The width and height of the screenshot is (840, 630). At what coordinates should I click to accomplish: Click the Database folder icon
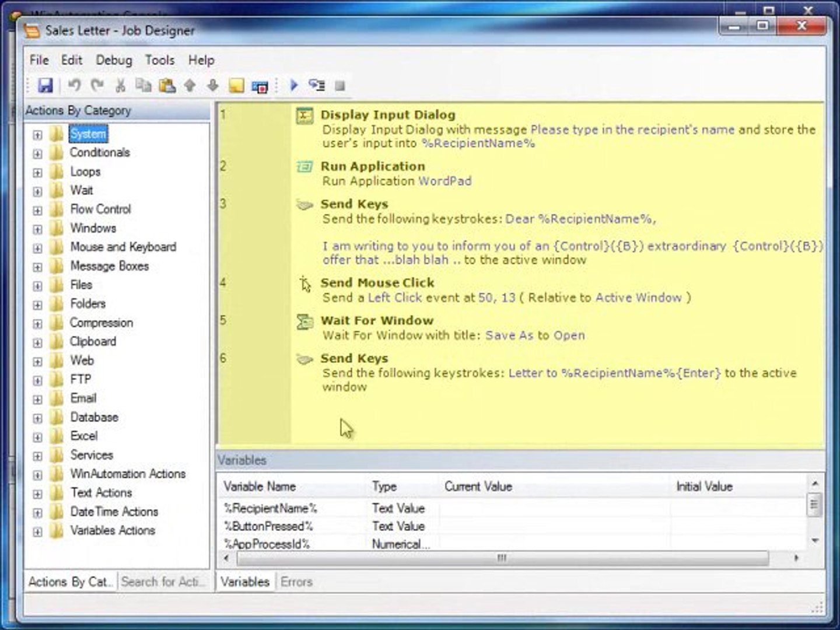tap(57, 418)
